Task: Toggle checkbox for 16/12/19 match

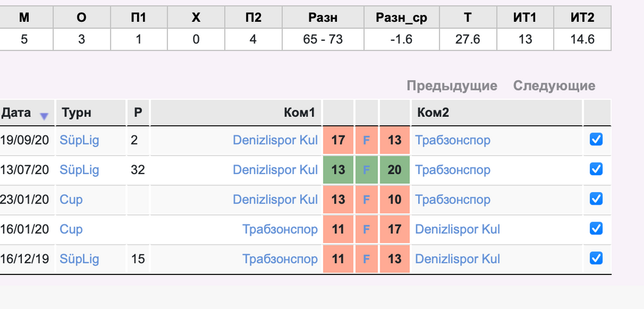Action: [596, 258]
